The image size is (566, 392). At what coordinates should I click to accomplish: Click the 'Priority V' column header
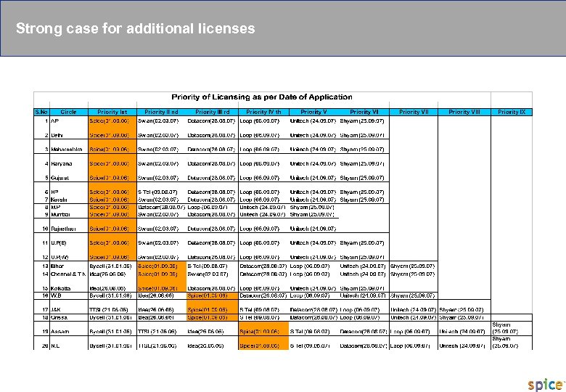click(x=313, y=112)
